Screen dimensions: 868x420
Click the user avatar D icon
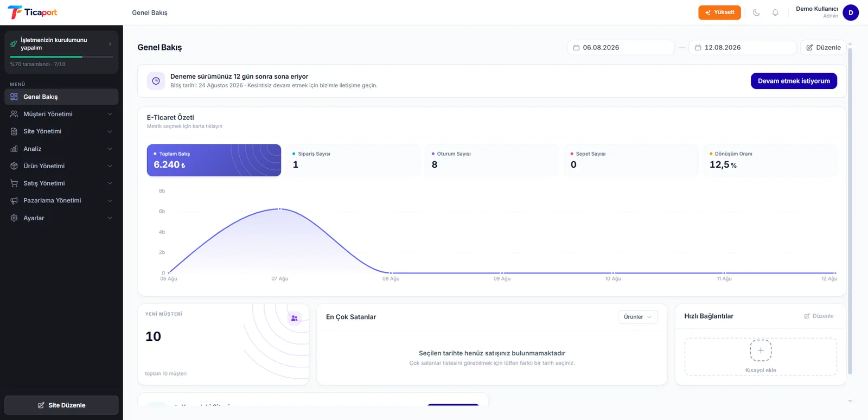[x=851, y=12]
